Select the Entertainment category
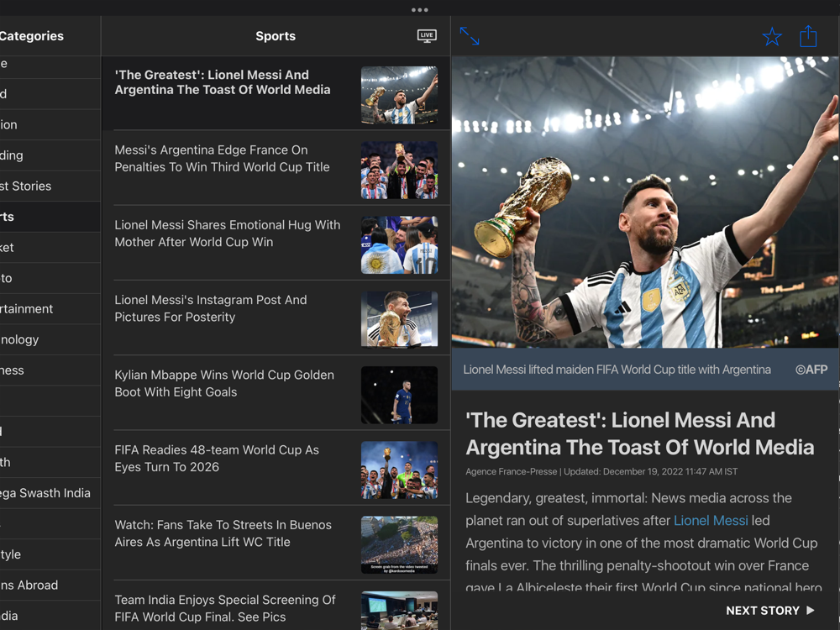The image size is (840, 630). pos(50,308)
